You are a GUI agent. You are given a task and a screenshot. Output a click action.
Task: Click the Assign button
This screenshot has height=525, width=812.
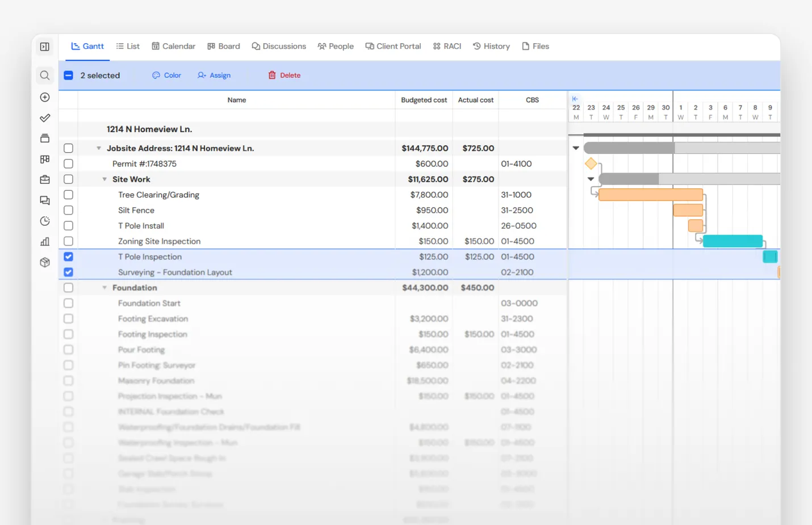tap(214, 75)
